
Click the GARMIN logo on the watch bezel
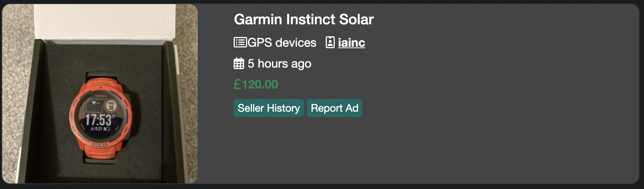click(x=101, y=96)
